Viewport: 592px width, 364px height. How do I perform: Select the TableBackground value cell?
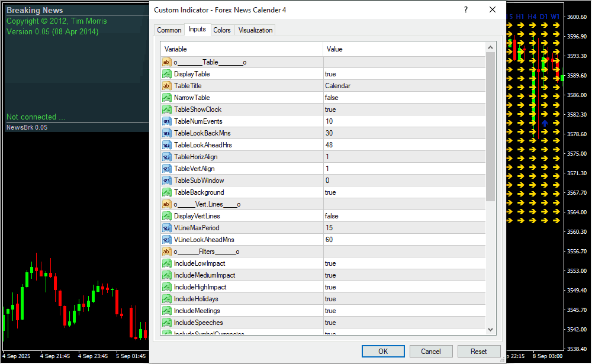point(404,192)
